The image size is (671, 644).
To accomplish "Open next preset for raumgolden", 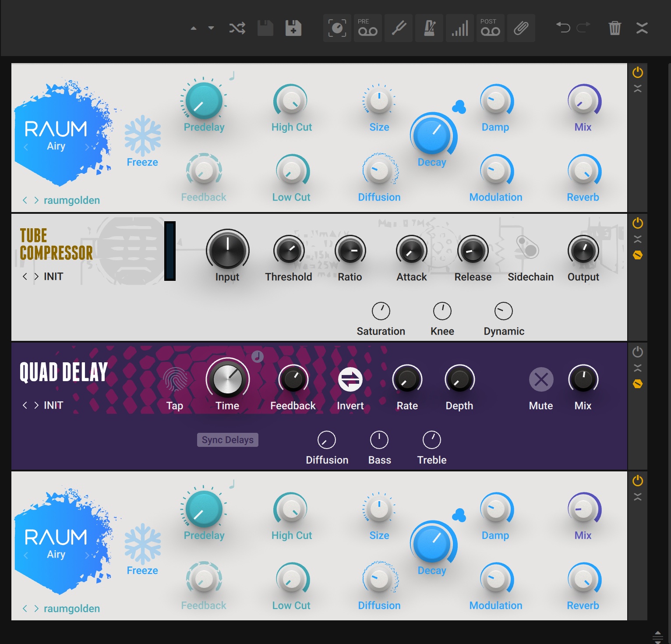I will click(x=35, y=200).
